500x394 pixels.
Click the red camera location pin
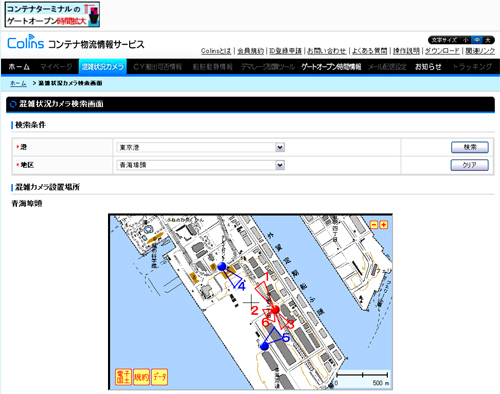point(275,310)
